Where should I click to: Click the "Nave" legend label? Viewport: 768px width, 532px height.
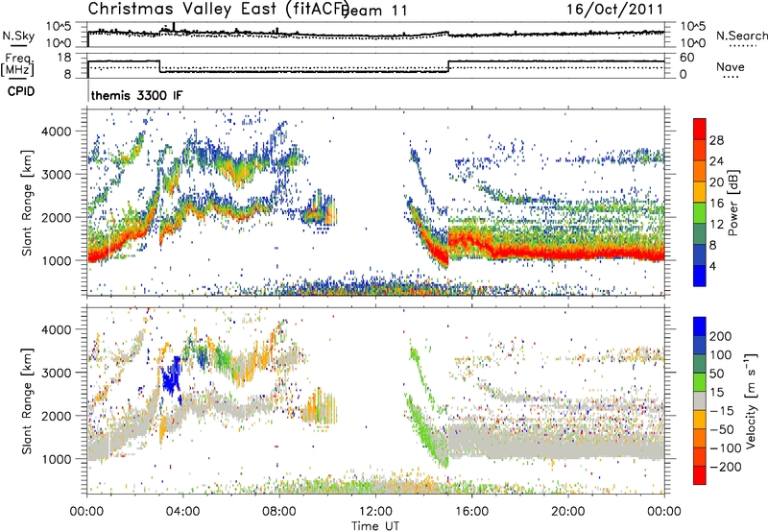[x=730, y=66]
